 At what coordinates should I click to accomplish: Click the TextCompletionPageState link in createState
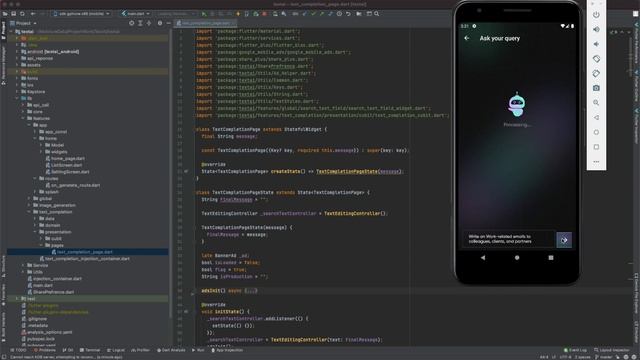point(347,171)
